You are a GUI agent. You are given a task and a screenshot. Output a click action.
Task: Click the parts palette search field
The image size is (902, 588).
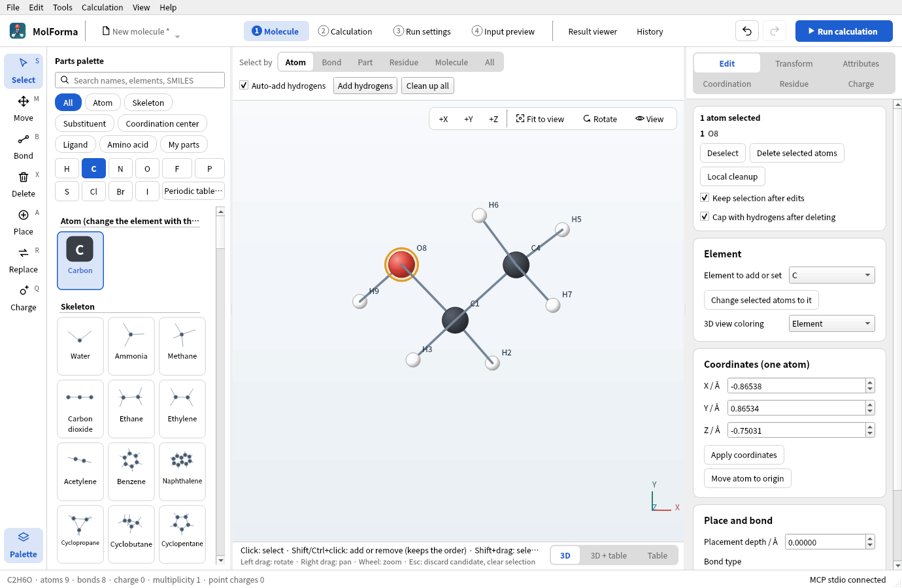140,80
